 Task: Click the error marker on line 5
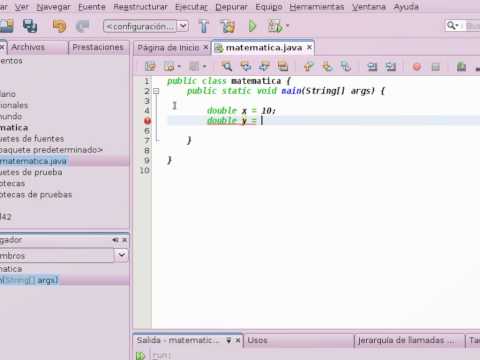[x=147, y=121]
